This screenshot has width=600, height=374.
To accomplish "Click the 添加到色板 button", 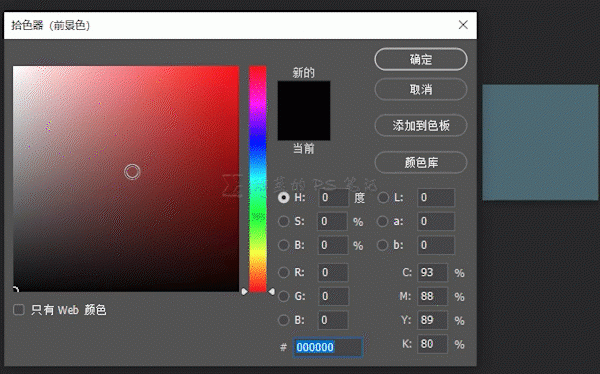I will point(421,125).
